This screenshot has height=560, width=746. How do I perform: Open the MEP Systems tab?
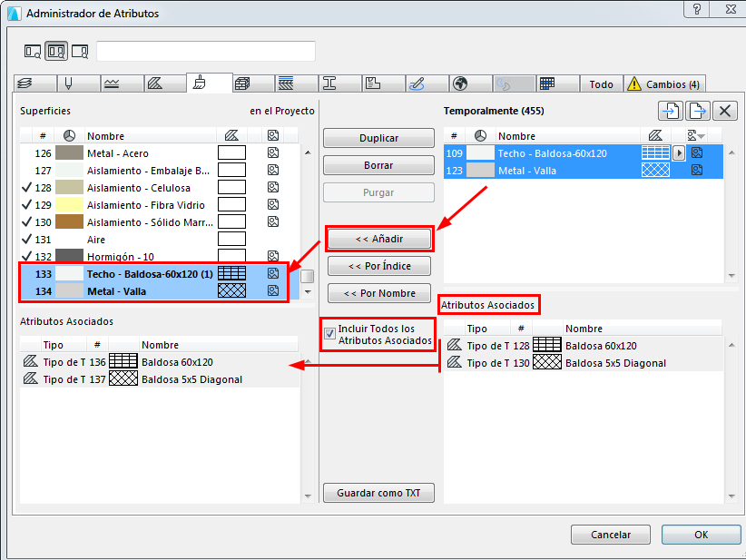tap(514, 84)
